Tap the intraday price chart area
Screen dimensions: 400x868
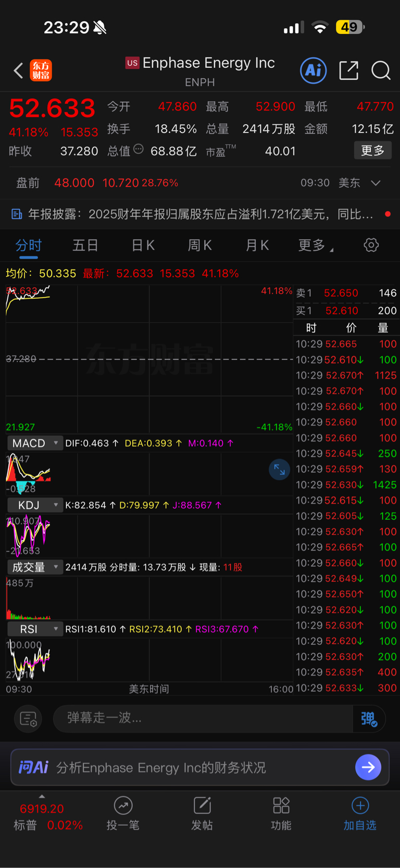tap(149, 359)
